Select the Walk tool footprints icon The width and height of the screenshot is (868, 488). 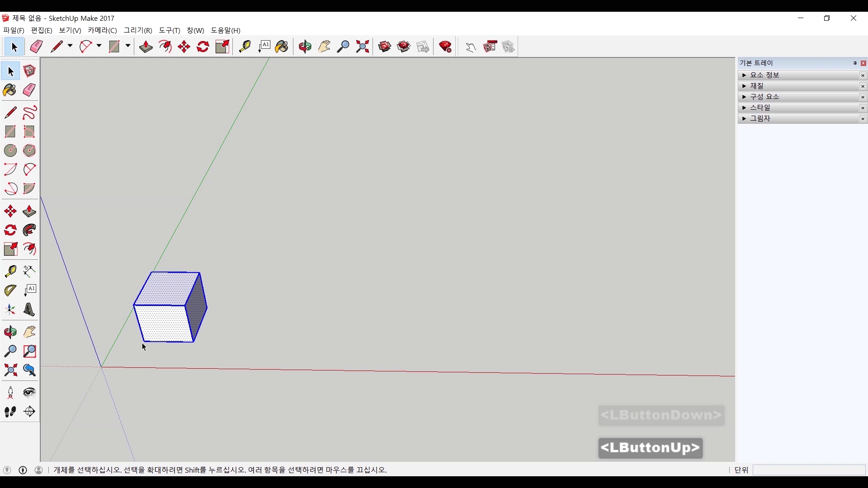(10, 412)
